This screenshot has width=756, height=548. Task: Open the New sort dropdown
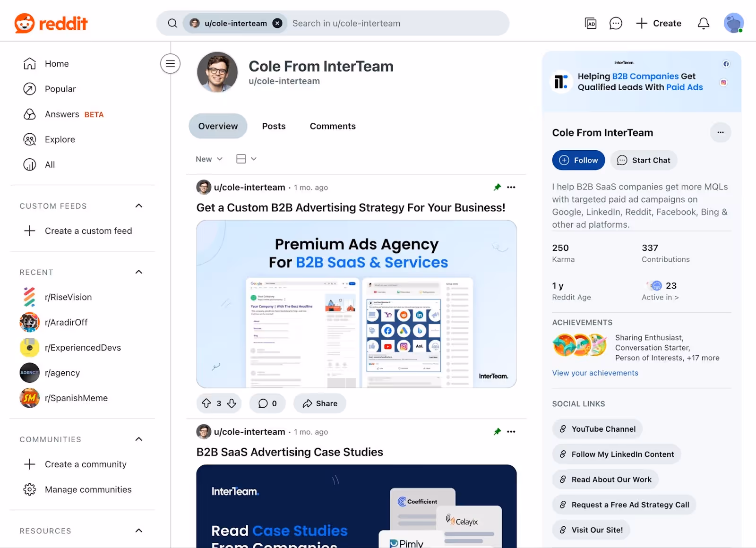point(208,159)
